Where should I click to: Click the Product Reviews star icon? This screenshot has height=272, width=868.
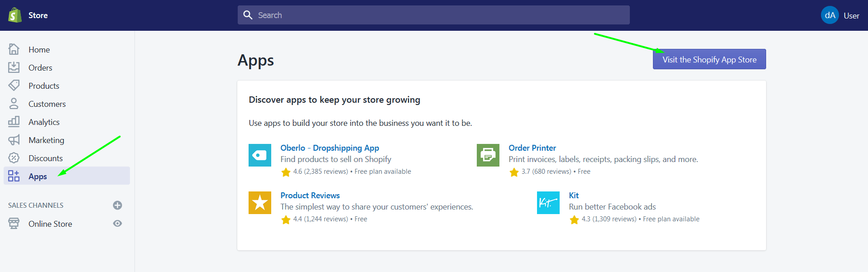tap(259, 203)
